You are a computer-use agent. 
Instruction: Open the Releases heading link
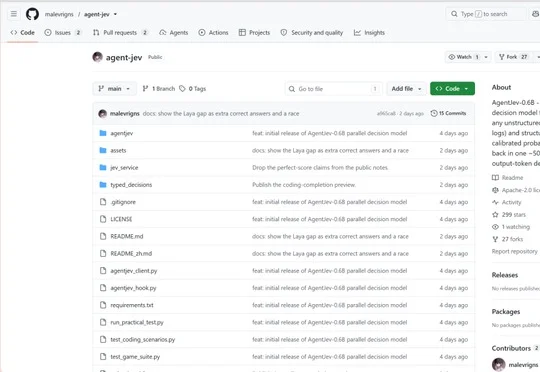click(505, 275)
